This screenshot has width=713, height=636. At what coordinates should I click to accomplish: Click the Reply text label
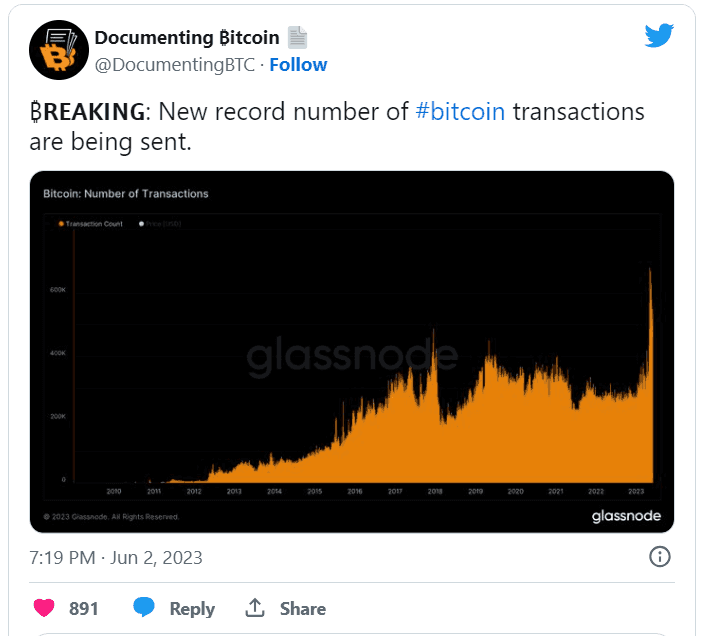192,608
